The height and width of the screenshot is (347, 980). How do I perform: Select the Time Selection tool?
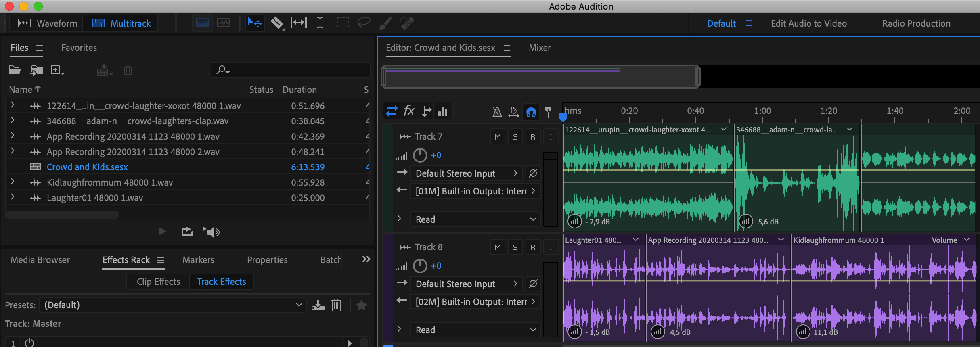click(x=320, y=23)
